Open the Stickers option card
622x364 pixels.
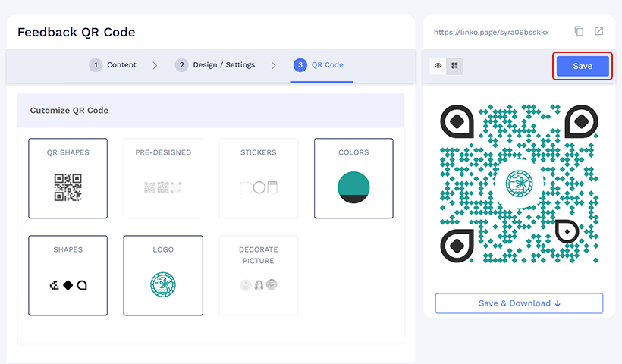(x=259, y=177)
